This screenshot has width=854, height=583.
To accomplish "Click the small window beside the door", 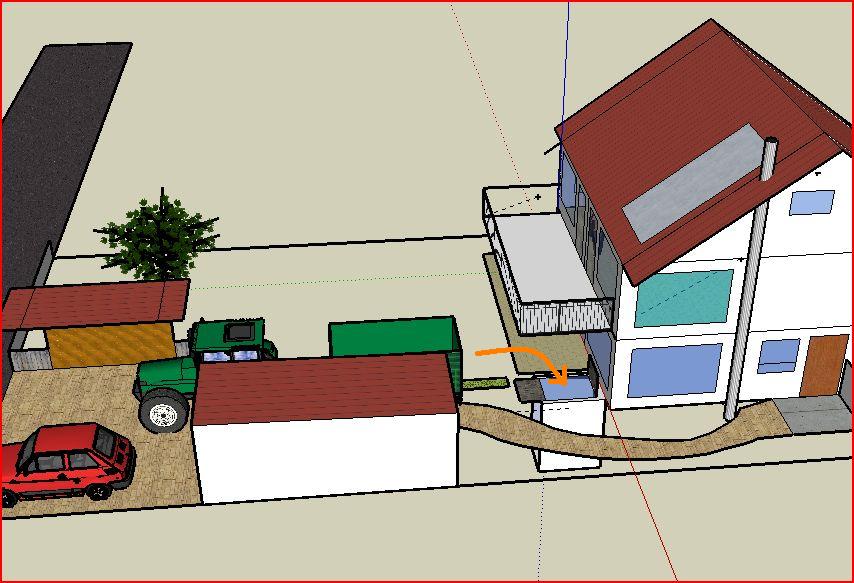I will [x=777, y=356].
